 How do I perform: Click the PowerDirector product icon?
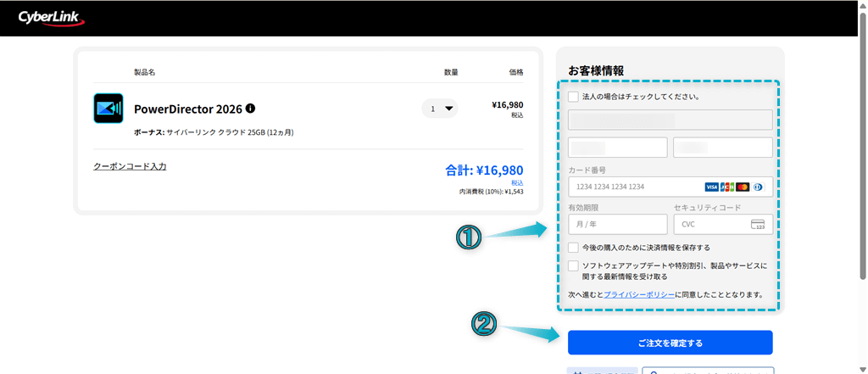(108, 108)
